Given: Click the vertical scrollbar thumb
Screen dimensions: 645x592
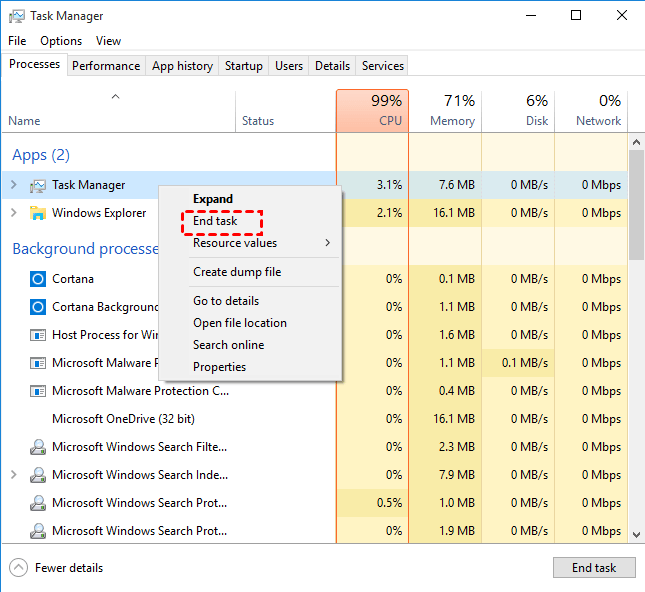Looking at the screenshot, I should 636,205.
